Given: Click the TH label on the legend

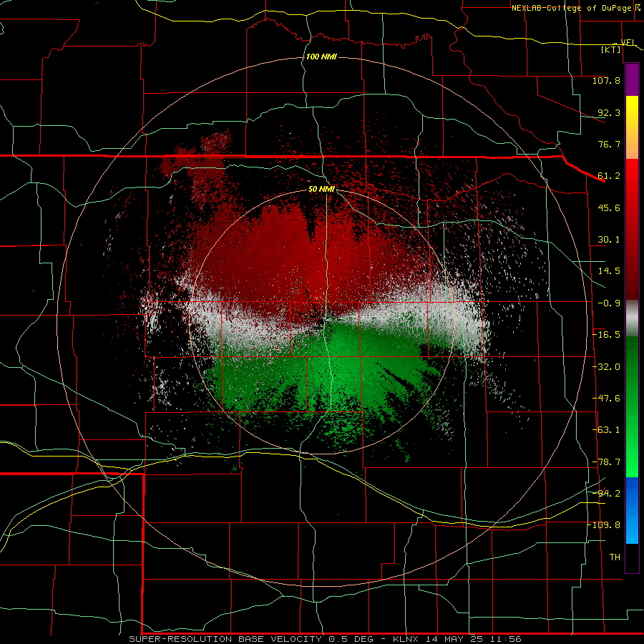Looking at the screenshot, I should pyautogui.click(x=615, y=557).
